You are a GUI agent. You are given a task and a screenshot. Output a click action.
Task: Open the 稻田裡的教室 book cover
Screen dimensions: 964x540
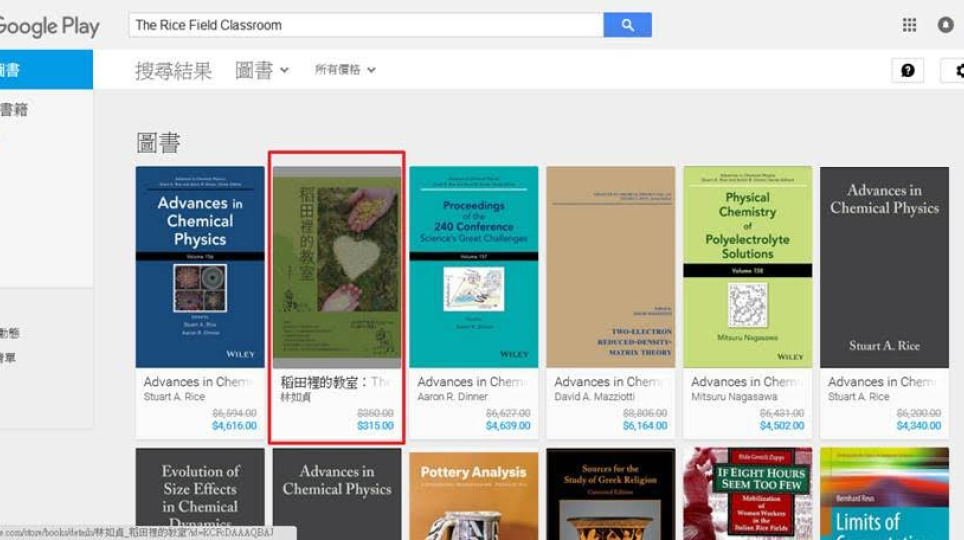[x=336, y=266]
